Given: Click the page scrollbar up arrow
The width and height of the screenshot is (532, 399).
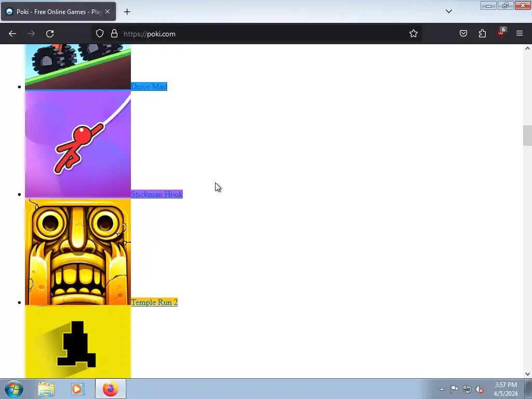Looking at the screenshot, I should click(527, 48).
